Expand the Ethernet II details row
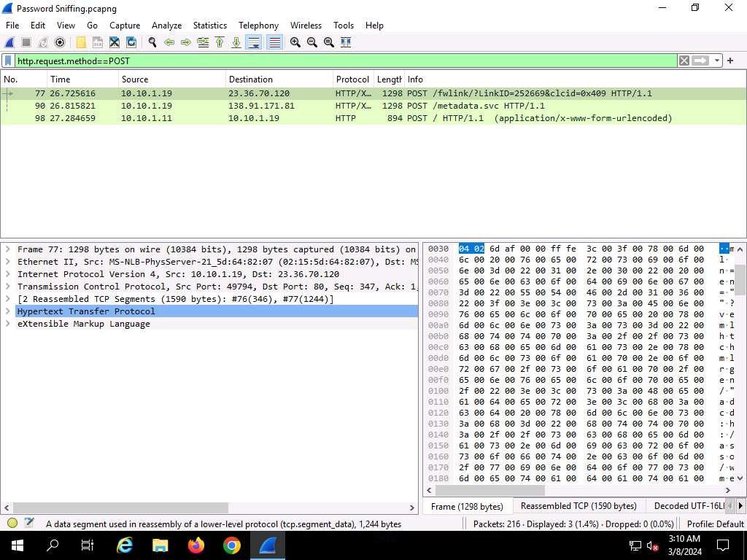 (x=8, y=262)
